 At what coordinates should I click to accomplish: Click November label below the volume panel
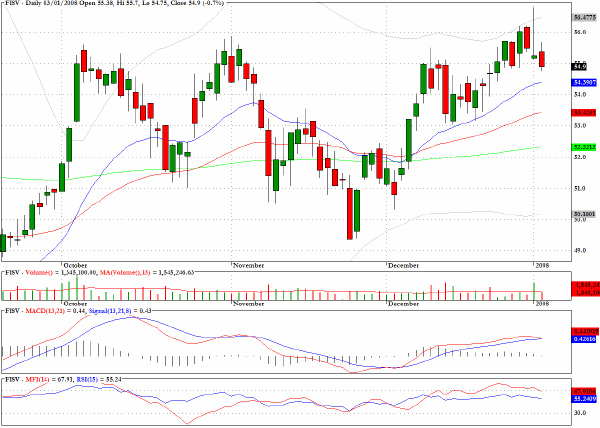click(249, 304)
